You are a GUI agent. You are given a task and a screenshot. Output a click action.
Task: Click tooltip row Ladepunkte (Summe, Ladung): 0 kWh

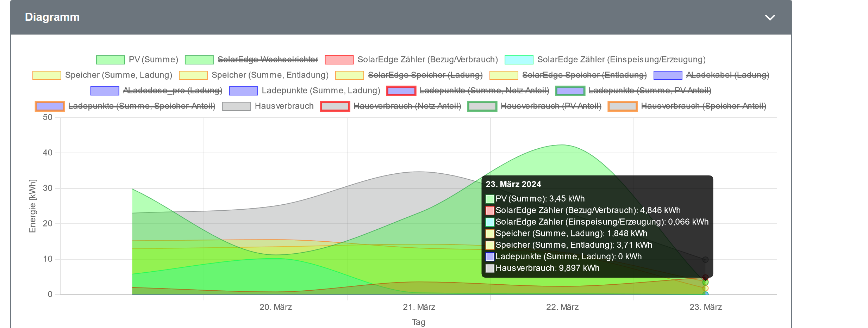click(x=564, y=256)
